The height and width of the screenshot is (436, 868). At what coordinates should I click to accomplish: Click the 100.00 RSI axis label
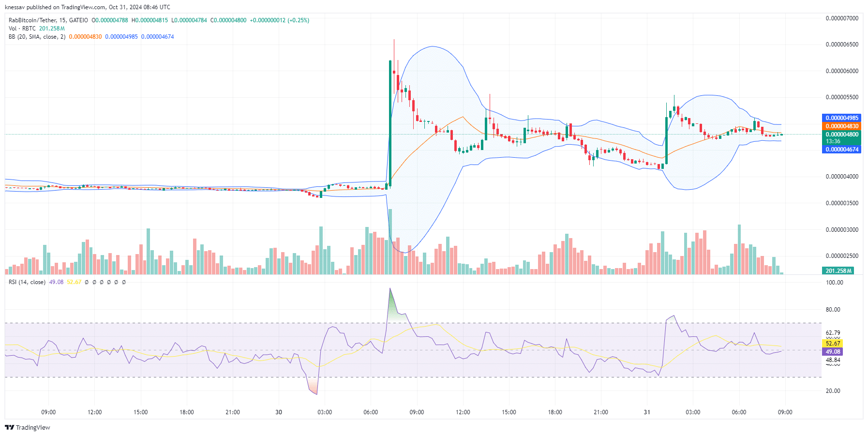point(834,283)
